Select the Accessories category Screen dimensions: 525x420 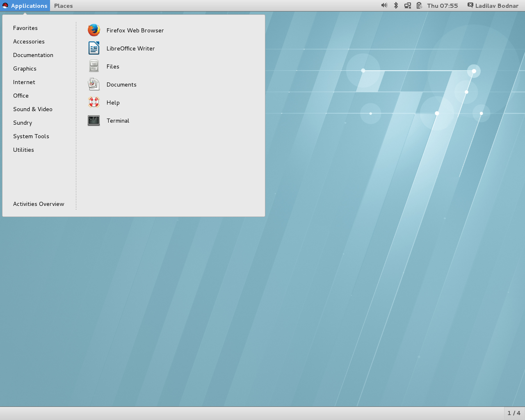[x=29, y=41]
